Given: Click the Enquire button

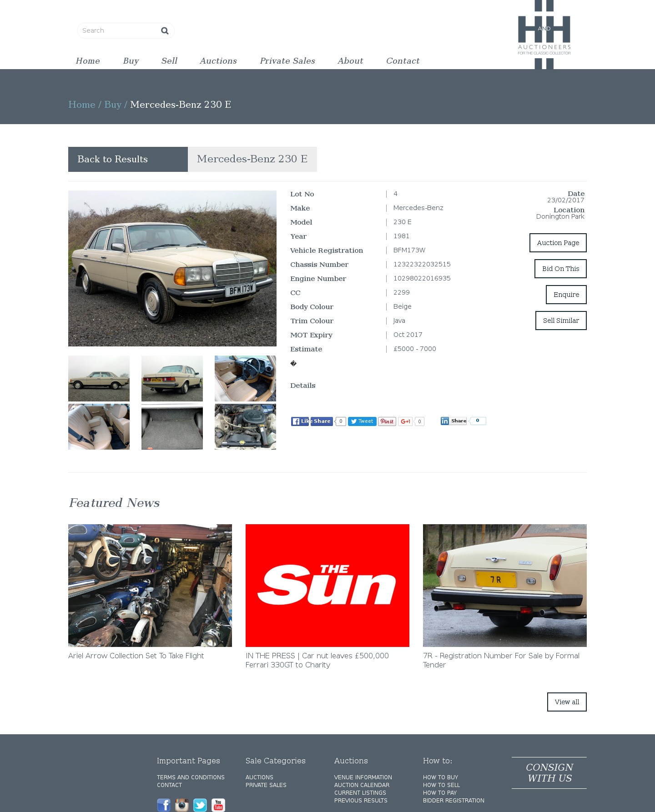Looking at the screenshot, I should click(x=566, y=295).
